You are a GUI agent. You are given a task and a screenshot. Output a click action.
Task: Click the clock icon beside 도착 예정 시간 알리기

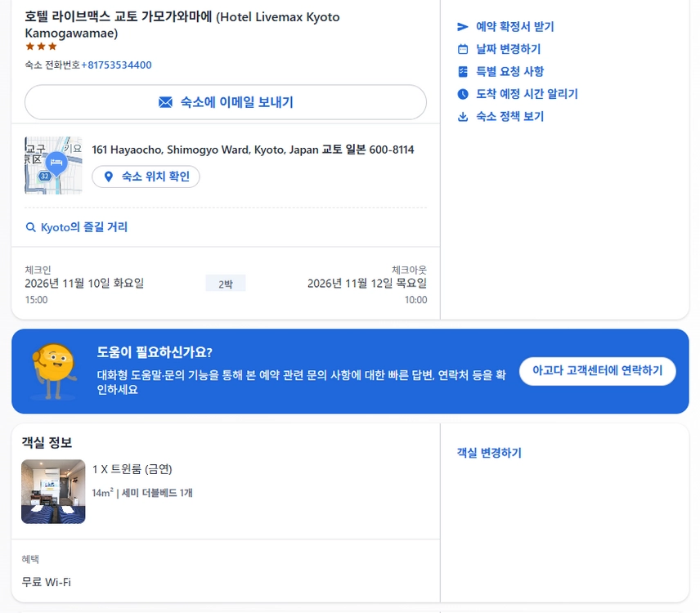tap(463, 94)
